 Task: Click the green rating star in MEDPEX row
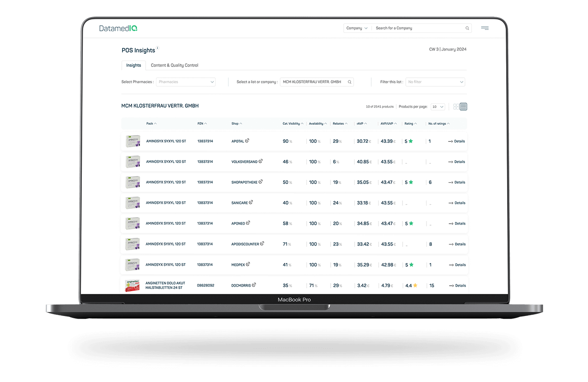[411, 264]
